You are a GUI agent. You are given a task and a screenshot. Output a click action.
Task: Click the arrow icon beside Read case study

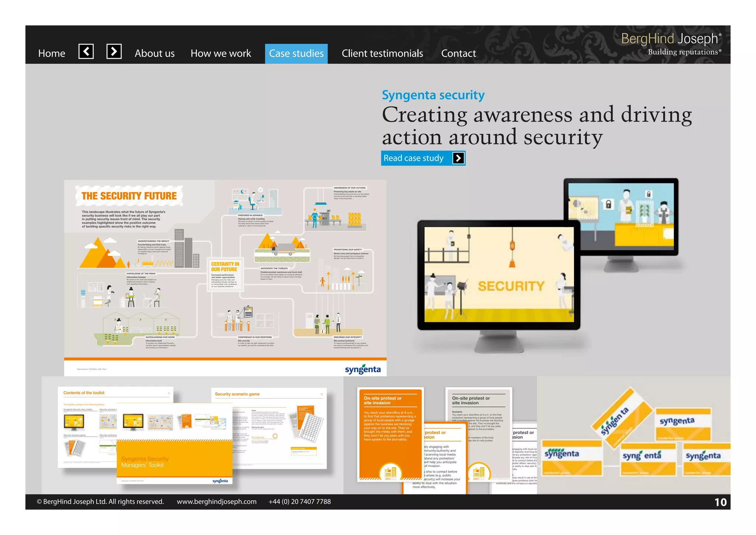[x=458, y=158]
